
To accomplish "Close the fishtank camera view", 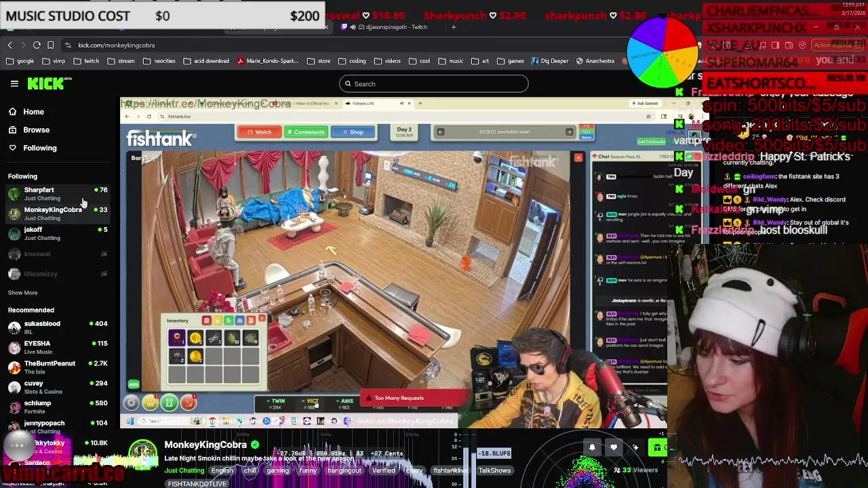I will (578, 158).
